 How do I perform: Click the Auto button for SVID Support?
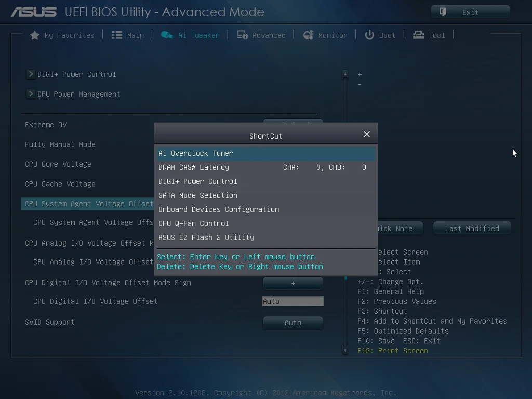293,323
